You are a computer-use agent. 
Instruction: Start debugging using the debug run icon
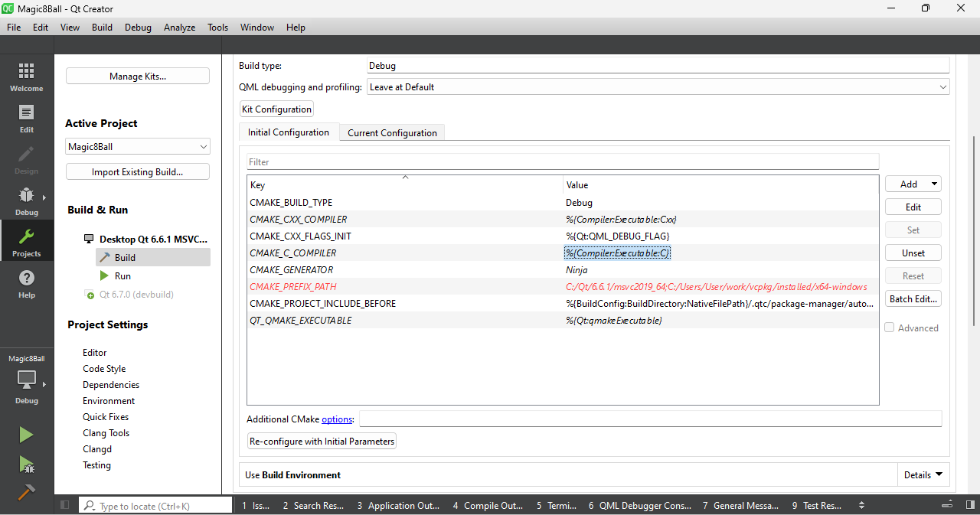25,465
